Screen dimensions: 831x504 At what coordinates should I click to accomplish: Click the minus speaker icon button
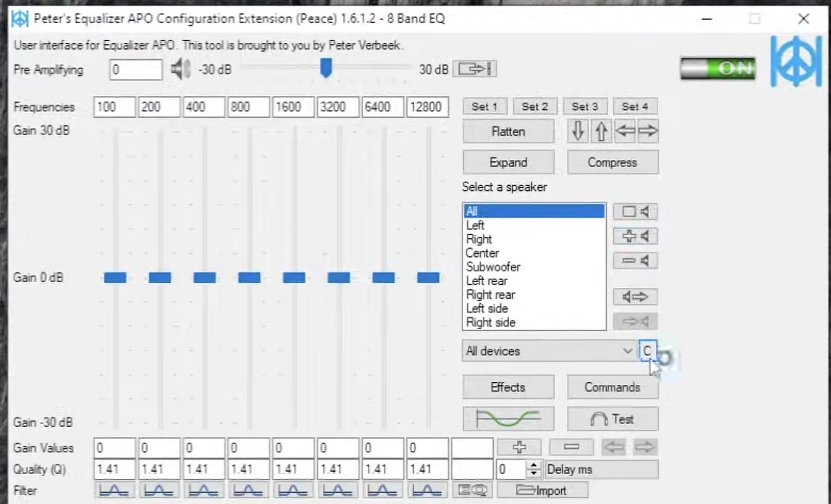click(x=635, y=261)
